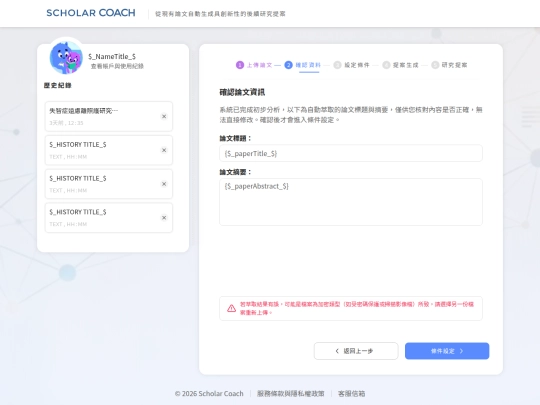Image resolution: width=540 pixels, height=405 pixels.
Task: Remove the first history record 失智症
Action: pyautogui.click(x=164, y=116)
